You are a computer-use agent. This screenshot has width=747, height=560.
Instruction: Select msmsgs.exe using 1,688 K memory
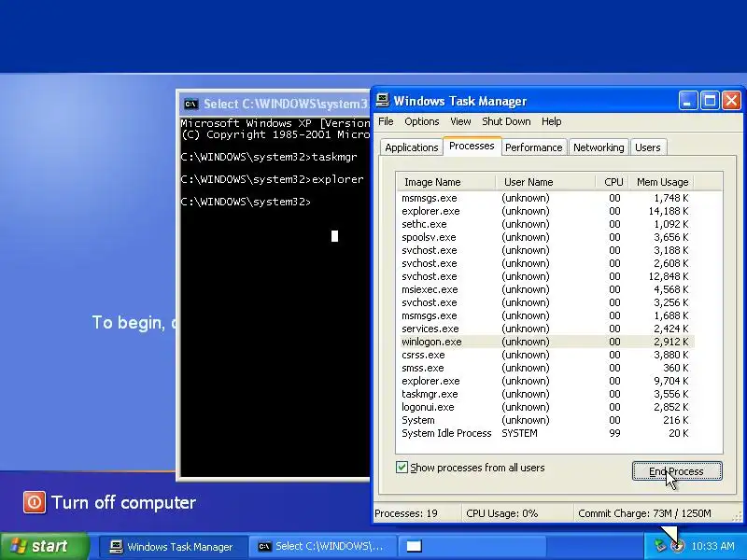[x=545, y=315]
